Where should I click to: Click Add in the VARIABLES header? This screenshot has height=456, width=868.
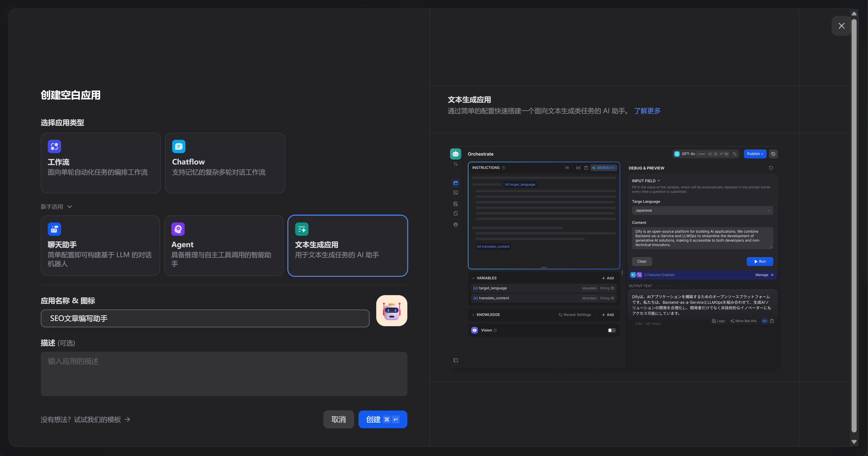coord(608,278)
